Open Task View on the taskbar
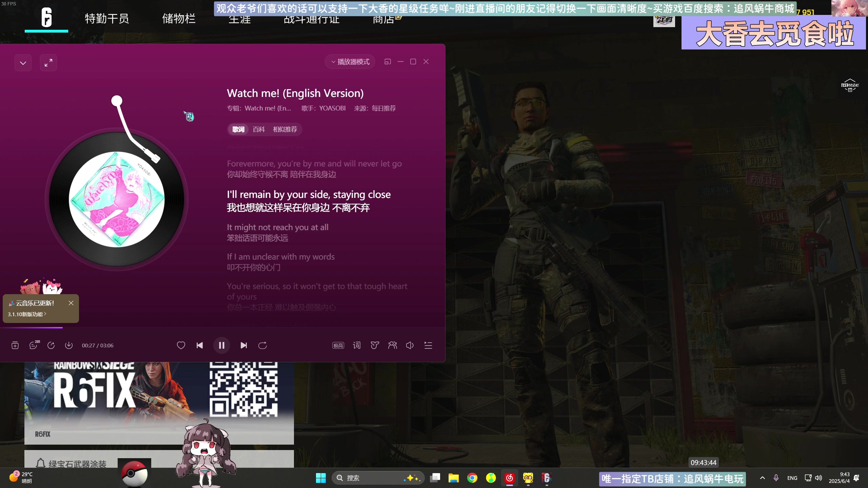The width and height of the screenshot is (868, 488). click(x=435, y=478)
